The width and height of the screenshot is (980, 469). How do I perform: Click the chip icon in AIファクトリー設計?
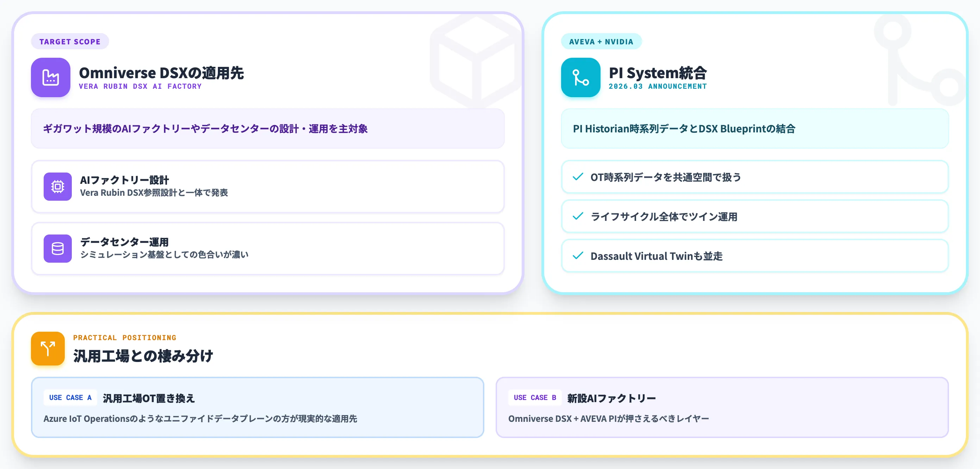(x=58, y=187)
